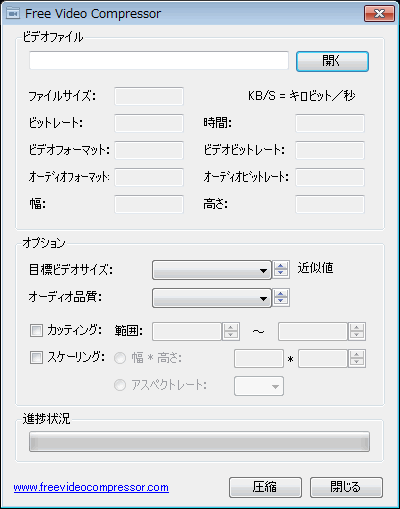Open the www.freevideocompressor.com link
This screenshot has height=509, width=400.
click(91, 488)
